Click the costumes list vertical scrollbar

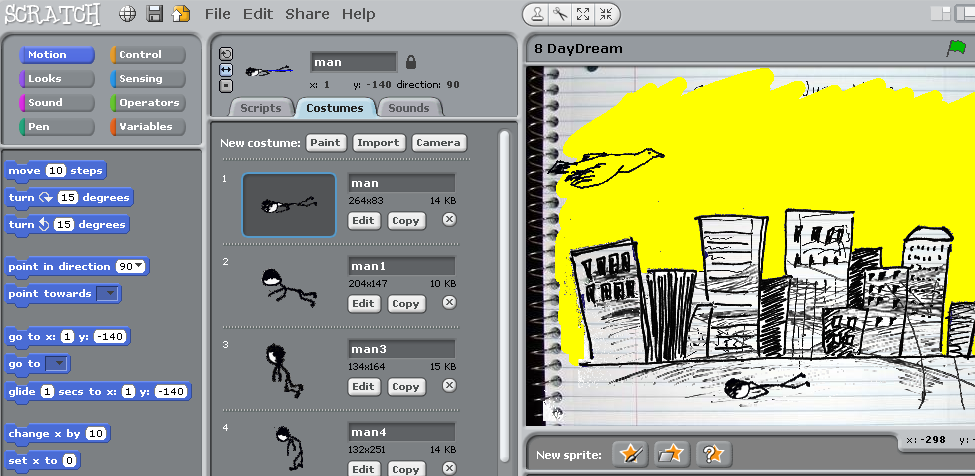(x=504, y=298)
